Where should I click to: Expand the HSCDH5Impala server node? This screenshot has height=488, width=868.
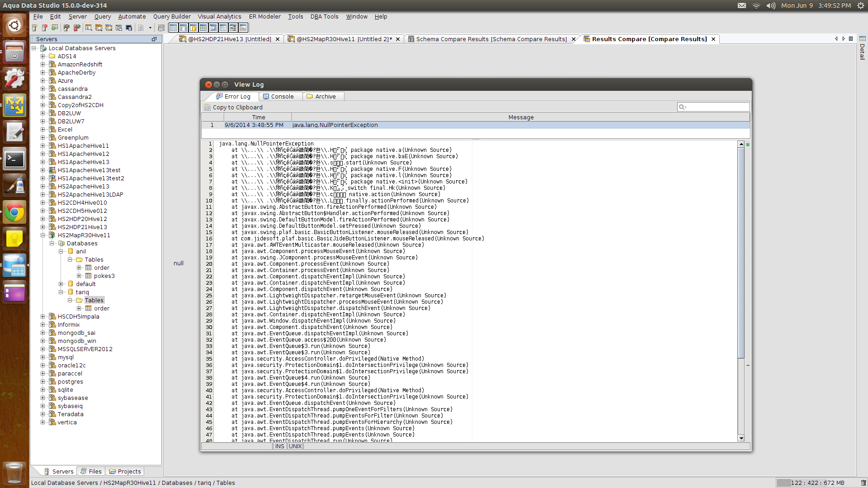click(43, 317)
